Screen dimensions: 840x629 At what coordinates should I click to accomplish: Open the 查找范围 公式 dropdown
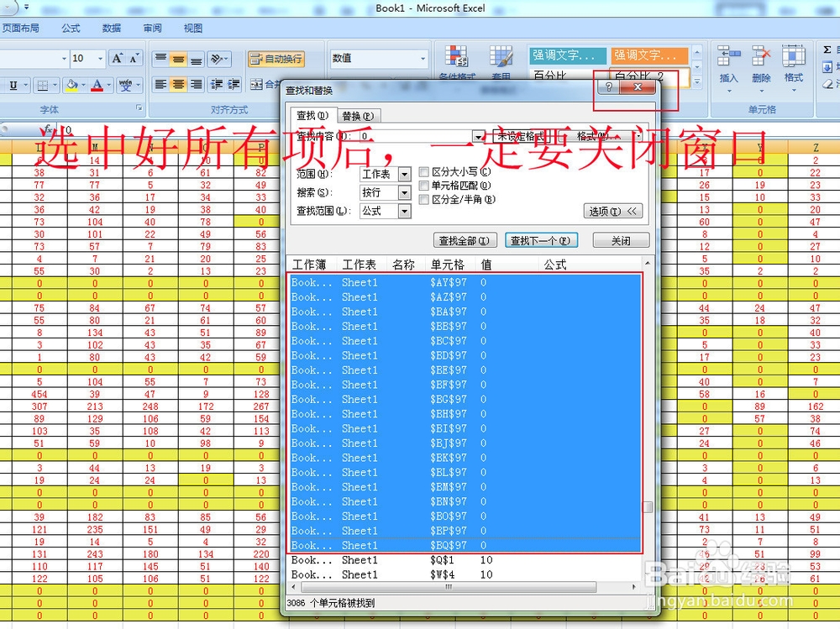tap(405, 212)
